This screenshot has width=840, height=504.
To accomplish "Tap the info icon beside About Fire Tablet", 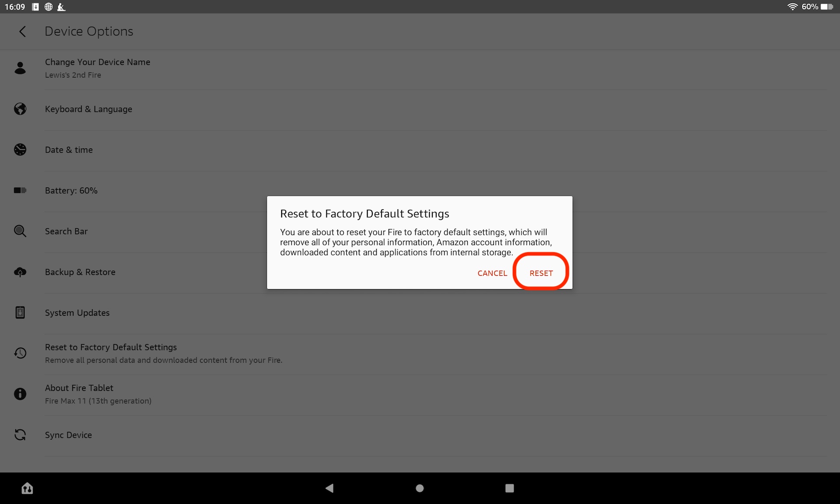I will [x=20, y=394].
